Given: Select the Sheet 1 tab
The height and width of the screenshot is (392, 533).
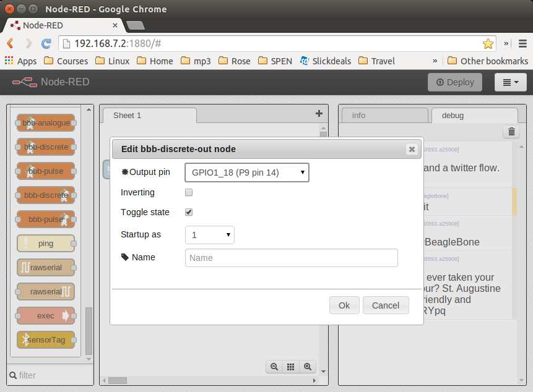Looking at the screenshot, I should pyautogui.click(x=127, y=115).
